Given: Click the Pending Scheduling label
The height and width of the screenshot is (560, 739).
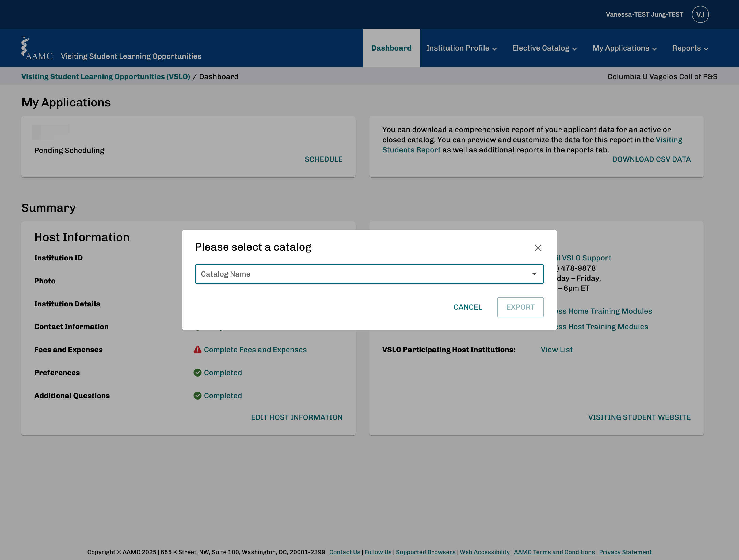Looking at the screenshot, I should tap(69, 150).
